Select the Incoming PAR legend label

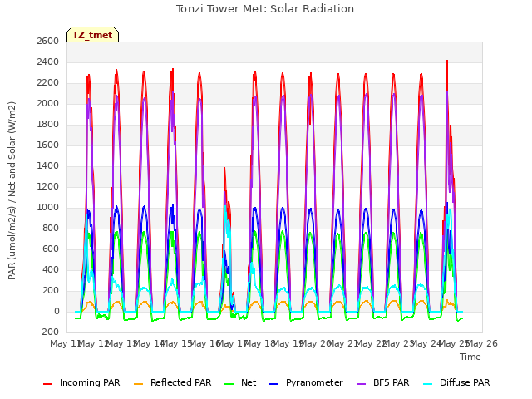[90, 382]
